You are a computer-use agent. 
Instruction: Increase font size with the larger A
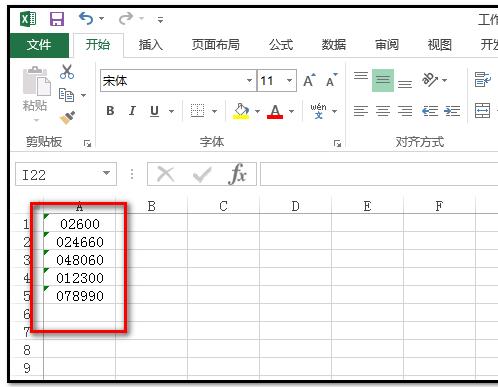(x=309, y=80)
